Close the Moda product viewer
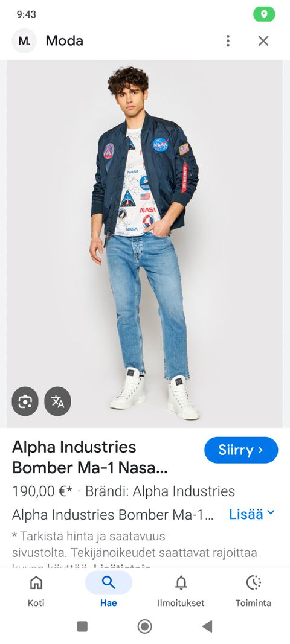Screen dimensions: 290x644 coord(263,40)
